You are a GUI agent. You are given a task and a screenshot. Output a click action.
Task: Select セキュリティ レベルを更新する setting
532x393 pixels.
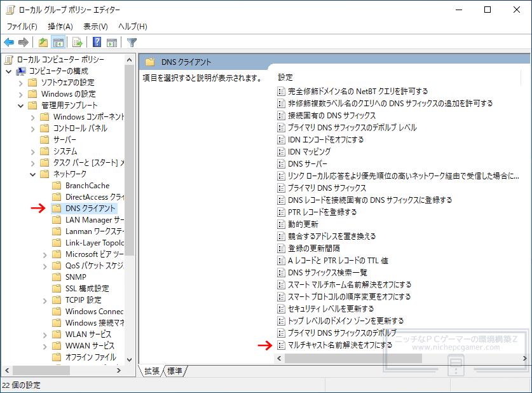coord(331,308)
